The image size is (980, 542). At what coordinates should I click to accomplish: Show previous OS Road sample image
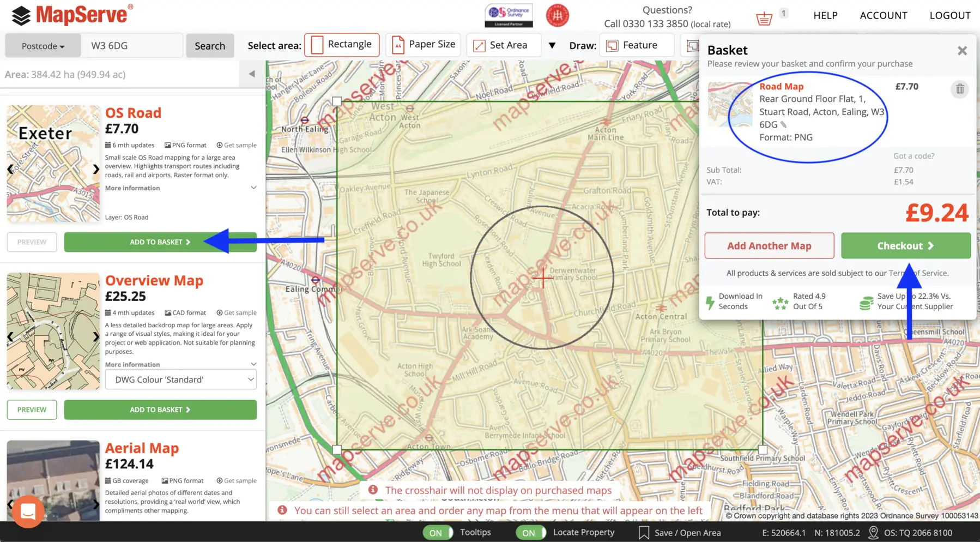[10, 169]
